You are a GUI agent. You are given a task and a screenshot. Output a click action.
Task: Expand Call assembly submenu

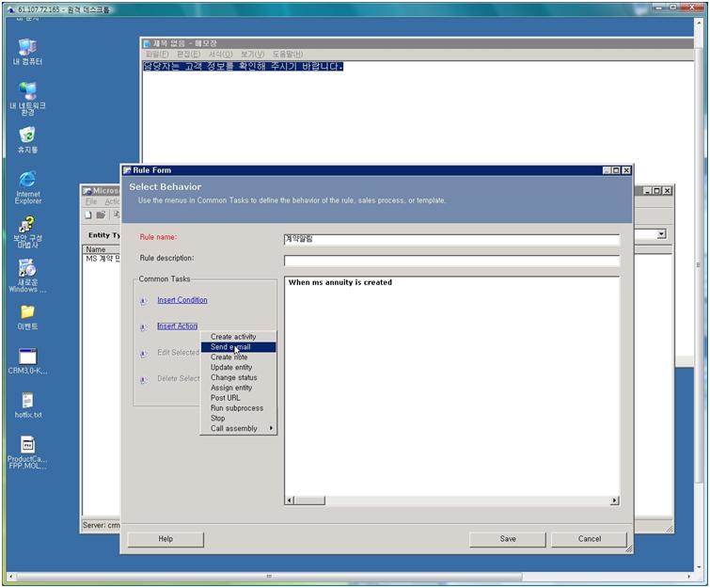tap(238, 429)
